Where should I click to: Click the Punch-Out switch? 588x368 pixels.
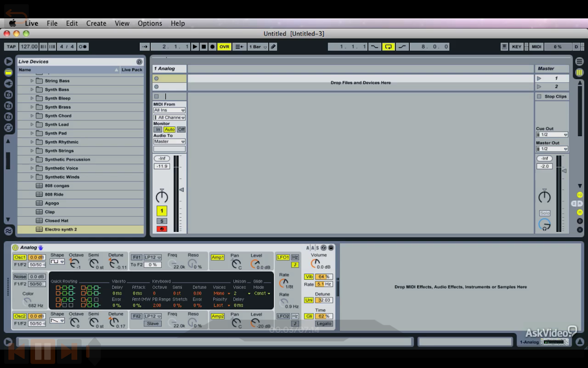(402, 46)
